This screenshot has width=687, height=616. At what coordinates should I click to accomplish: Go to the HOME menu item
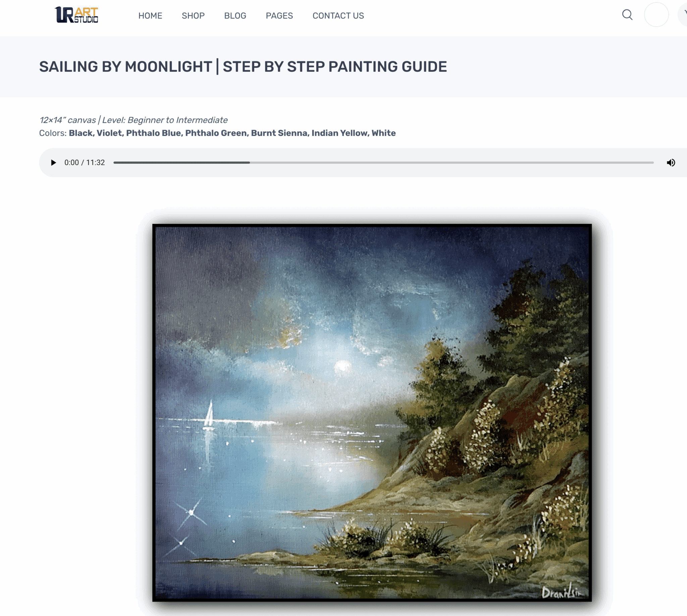click(150, 15)
